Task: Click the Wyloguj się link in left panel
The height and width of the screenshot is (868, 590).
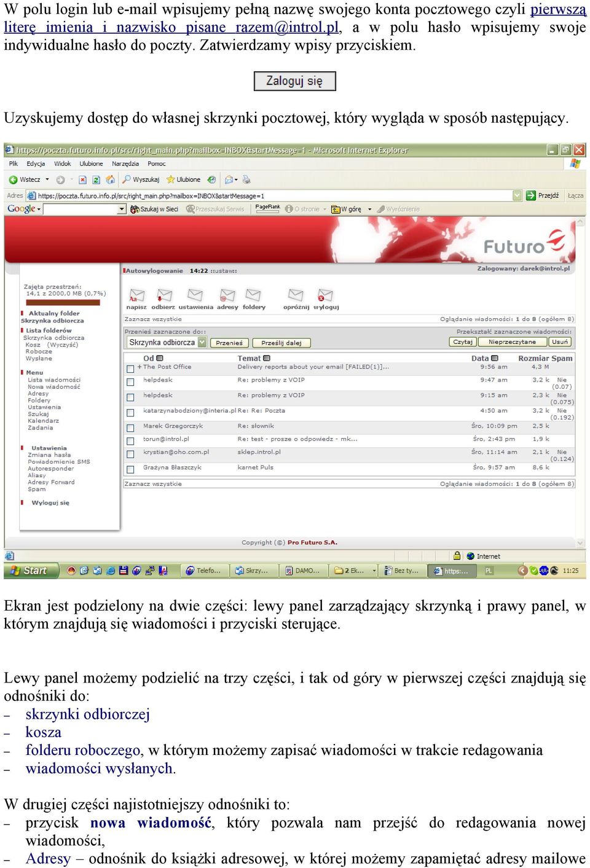Action: click(x=50, y=502)
